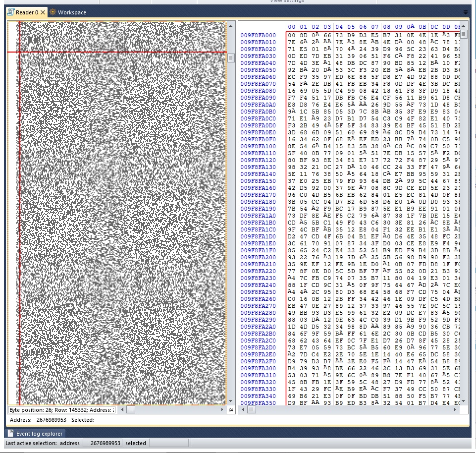Viewport: 476px width, 453px height.
Task: Open the tab list dropdown arrow
Action: [465, 12]
